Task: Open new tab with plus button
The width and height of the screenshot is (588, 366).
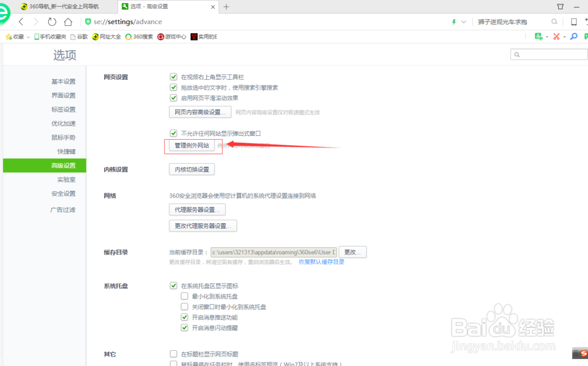Action: [226, 6]
